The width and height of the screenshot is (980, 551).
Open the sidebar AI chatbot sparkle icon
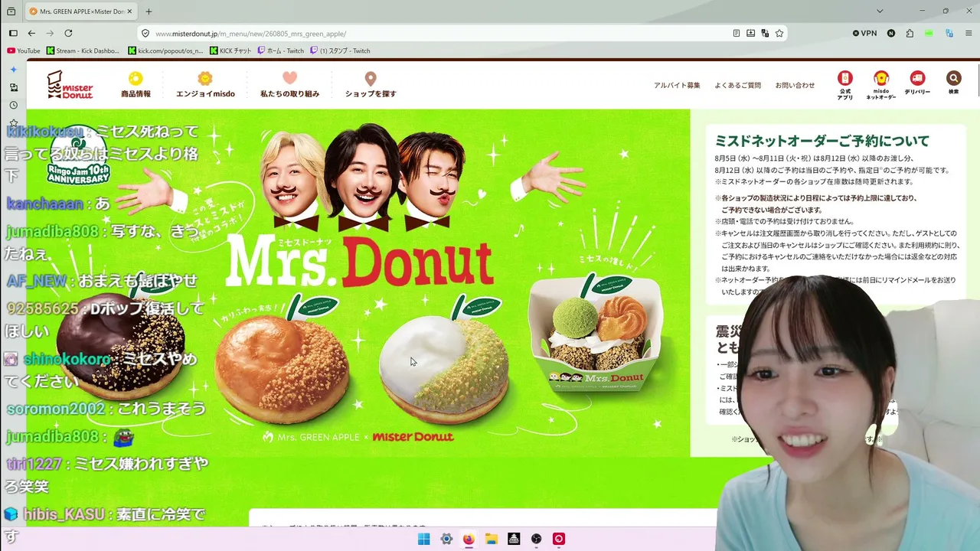coord(13,70)
